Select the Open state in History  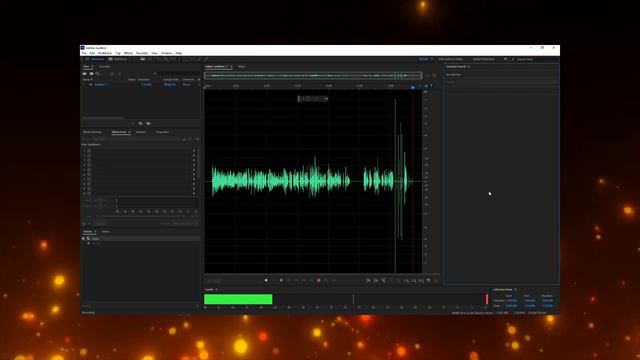141,238
